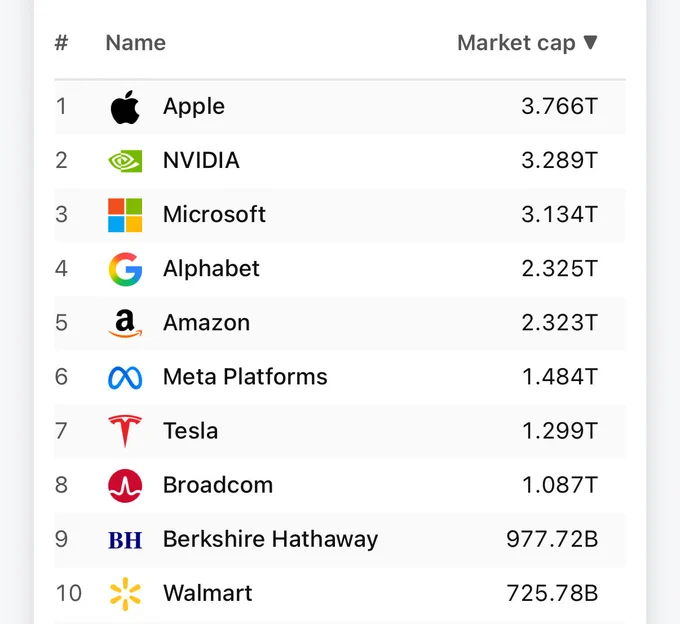680x624 pixels.
Task: Click the Berkshire Hathaway BH logo
Action: coord(125,540)
